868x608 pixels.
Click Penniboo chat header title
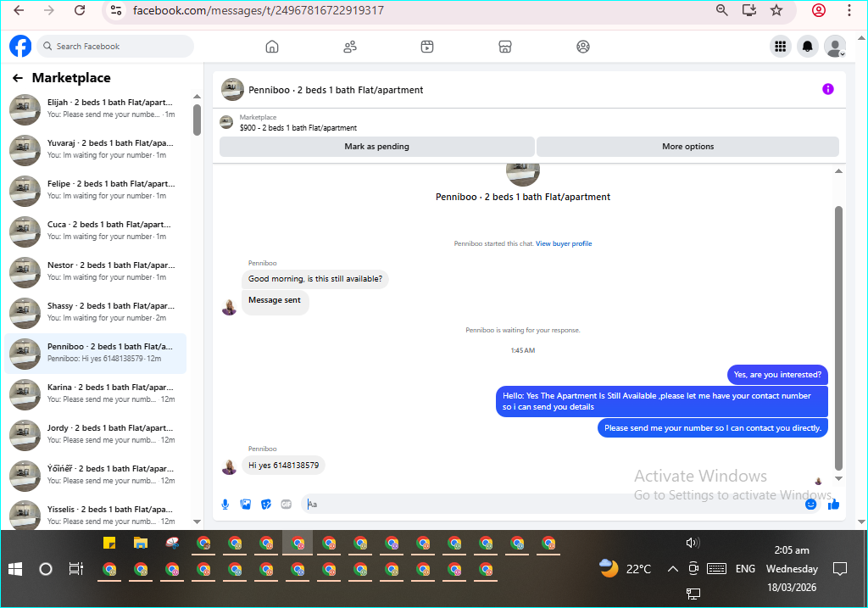coord(336,90)
